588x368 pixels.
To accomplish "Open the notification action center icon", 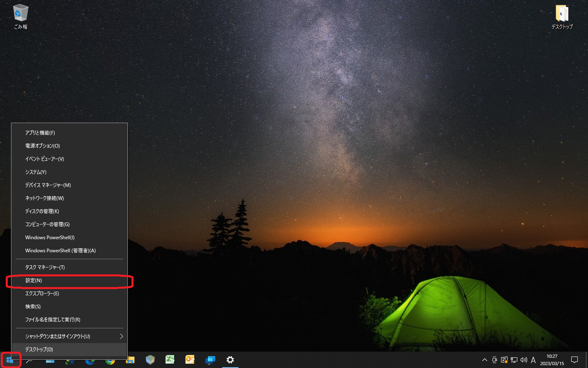I will (x=575, y=360).
